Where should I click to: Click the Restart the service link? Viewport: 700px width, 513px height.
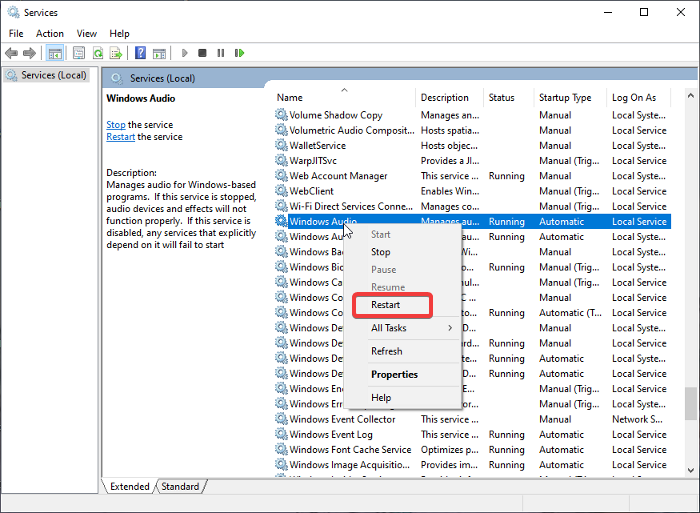pyautogui.click(x=121, y=137)
